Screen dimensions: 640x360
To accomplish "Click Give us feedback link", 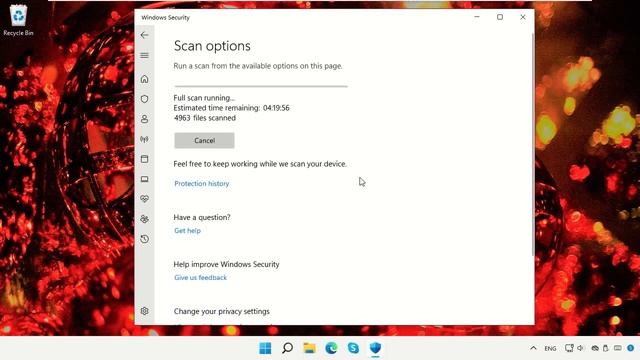I will tap(200, 278).
